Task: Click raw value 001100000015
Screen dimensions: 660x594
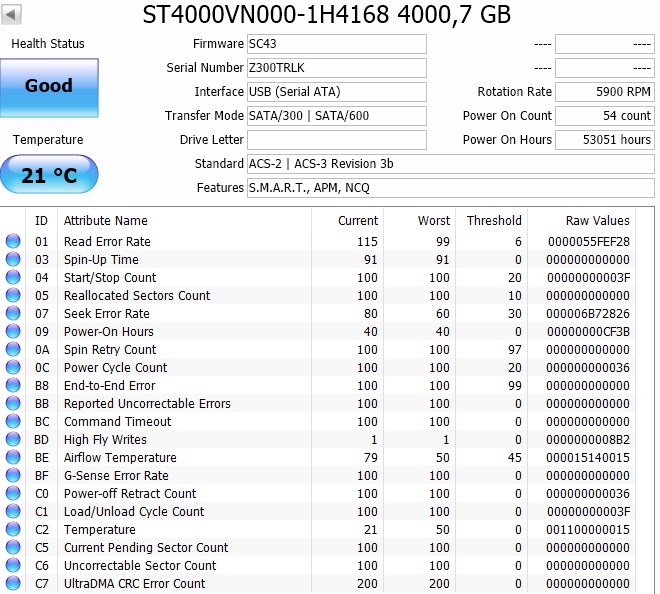Action: click(588, 530)
